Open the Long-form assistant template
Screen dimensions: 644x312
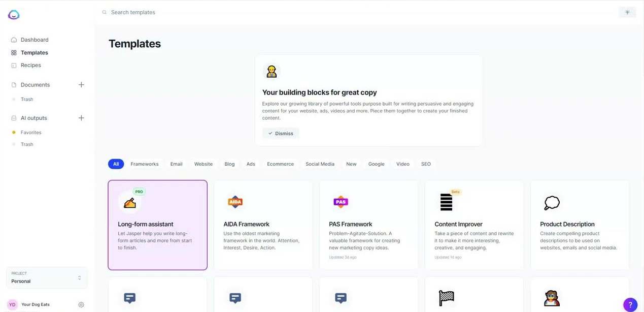157,225
